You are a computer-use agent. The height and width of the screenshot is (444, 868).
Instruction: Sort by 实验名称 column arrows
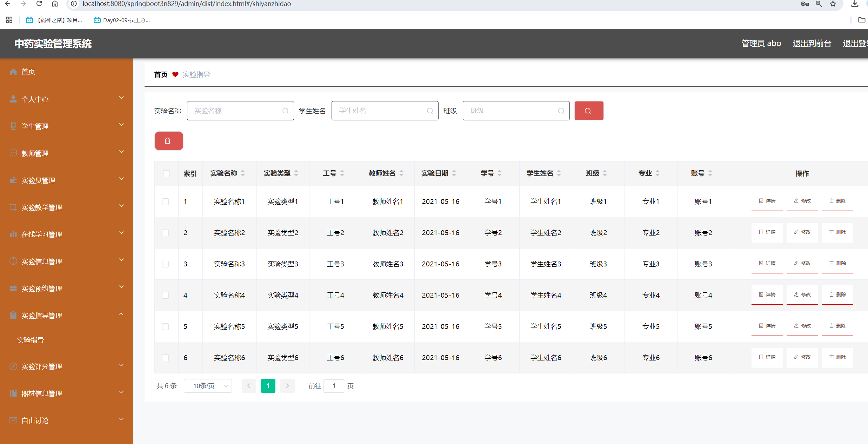[243, 173]
